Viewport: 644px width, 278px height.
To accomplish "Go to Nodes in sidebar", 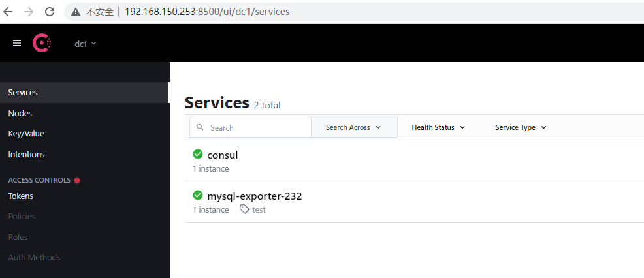I will [x=20, y=113].
